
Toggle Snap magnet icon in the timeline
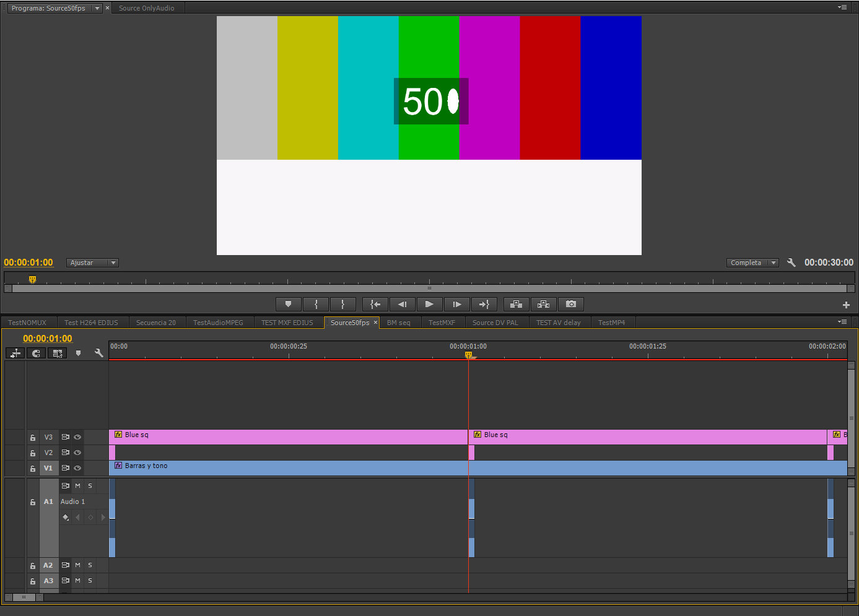click(x=36, y=353)
